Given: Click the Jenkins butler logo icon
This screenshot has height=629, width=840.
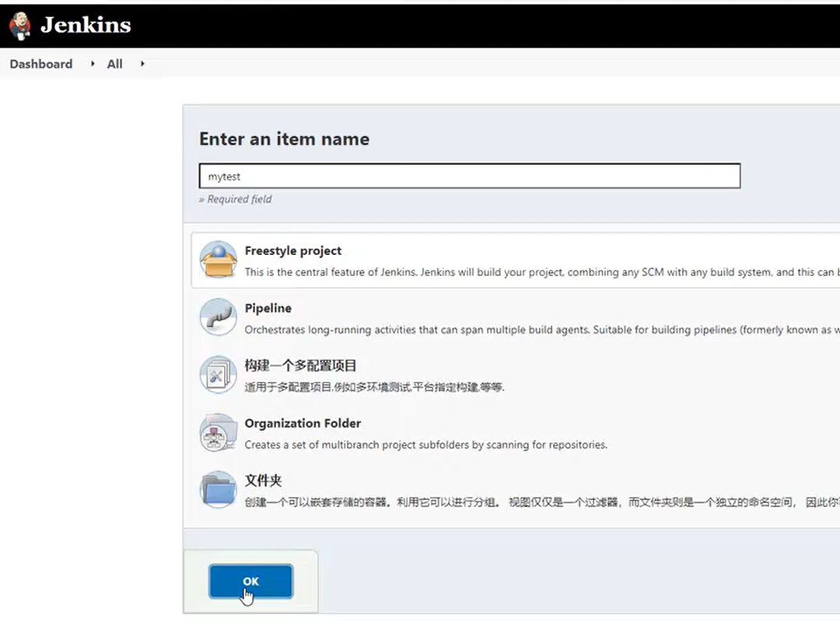Looking at the screenshot, I should pos(19,26).
